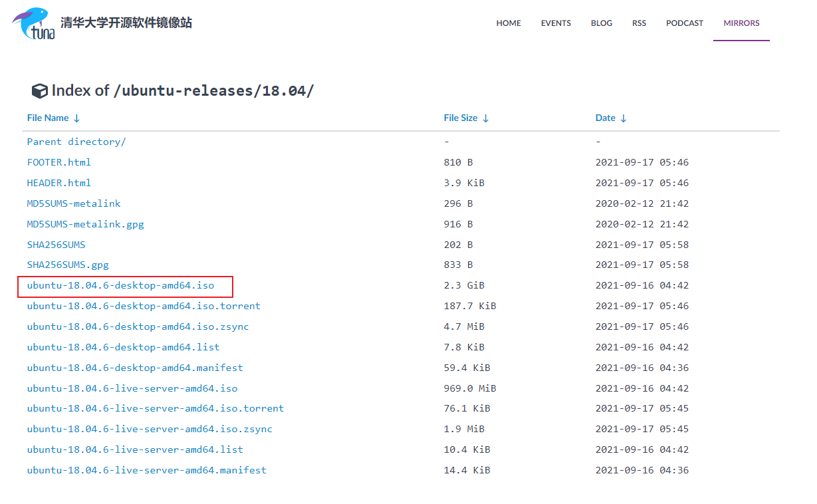This screenshot has width=817, height=504.
Task: Open the RSS menu item
Action: [x=639, y=23]
